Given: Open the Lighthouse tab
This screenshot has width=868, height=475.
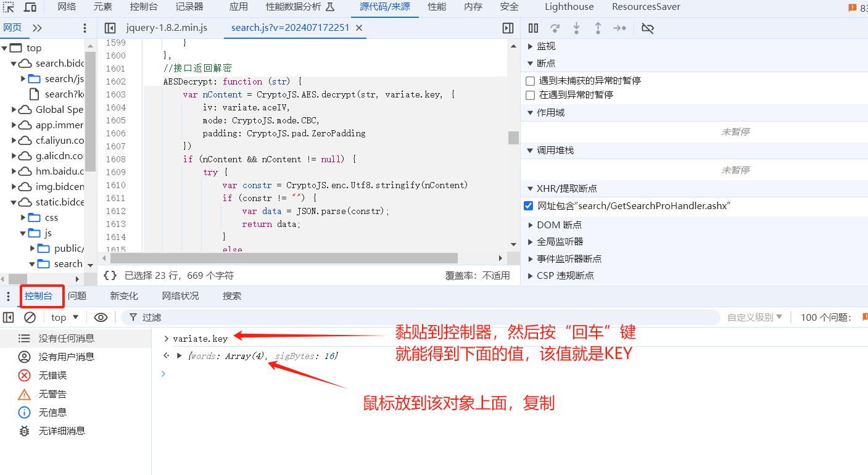Looking at the screenshot, I should pos(569,7).
